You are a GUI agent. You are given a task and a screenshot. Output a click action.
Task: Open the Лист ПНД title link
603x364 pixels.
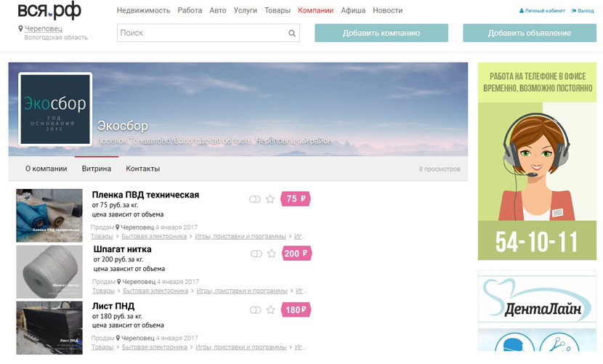[x=113, y=307]
